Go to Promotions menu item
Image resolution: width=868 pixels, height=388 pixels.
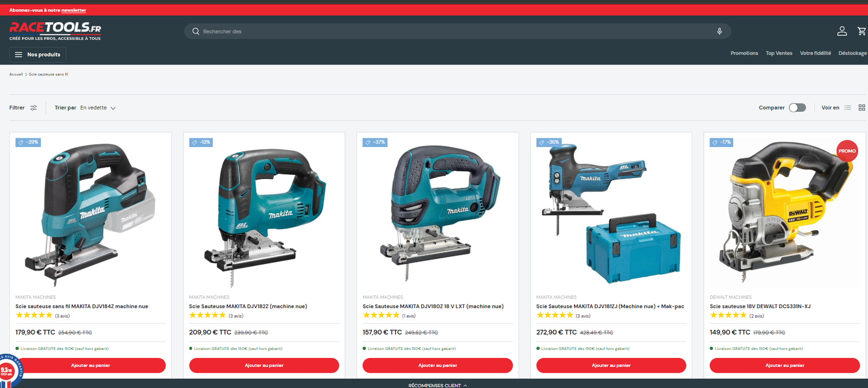click(x=744, y=53)
